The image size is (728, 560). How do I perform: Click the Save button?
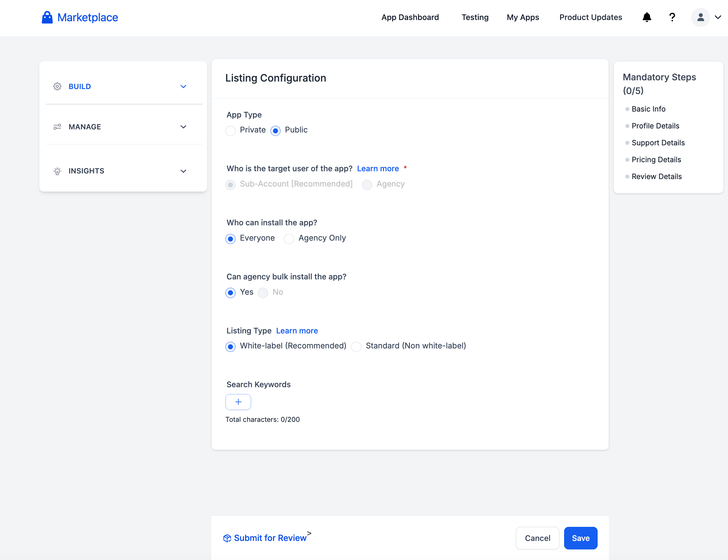(x=580, y=538)
